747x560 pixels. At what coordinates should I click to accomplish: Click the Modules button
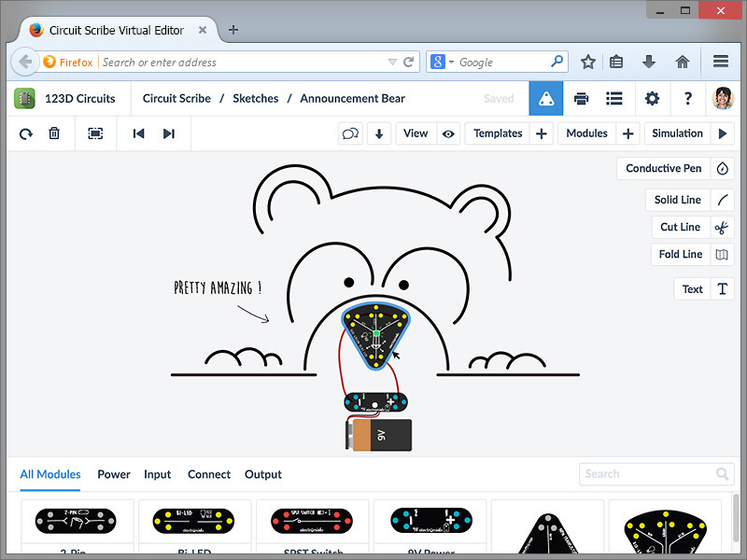[x=586, y=133]
